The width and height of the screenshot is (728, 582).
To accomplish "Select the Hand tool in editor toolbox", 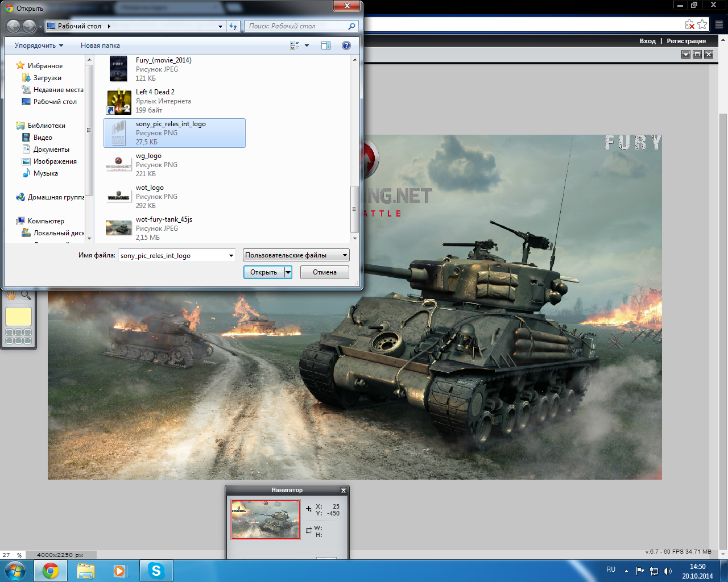I will coord(11,295).
